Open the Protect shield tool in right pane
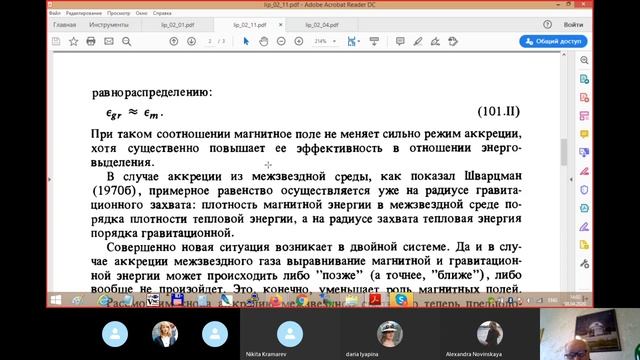Viewport: 640px width, 360px height. (584, 190)
